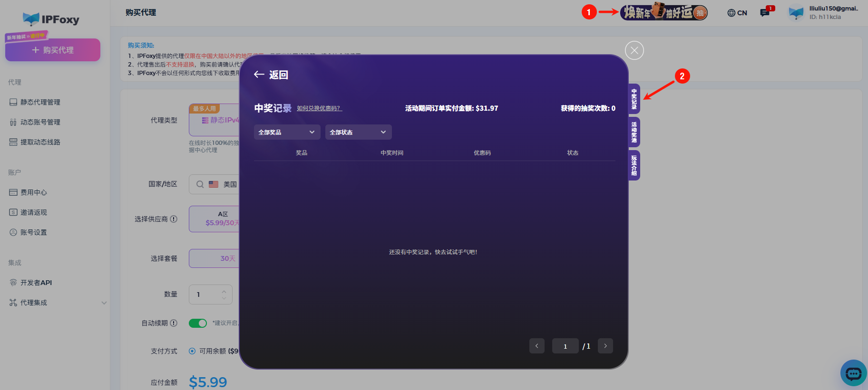
Task: Click the IPFoxy logo
Action: click(51, 19)
